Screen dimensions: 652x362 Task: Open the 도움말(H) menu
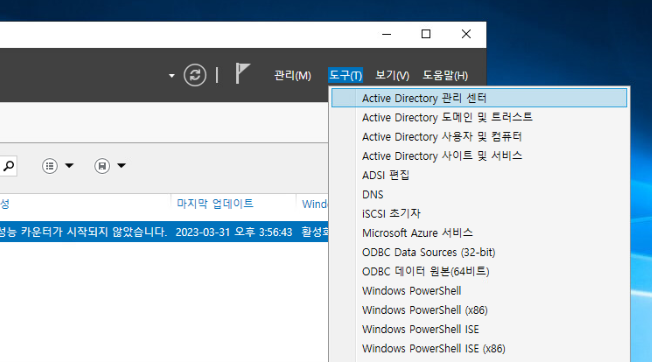[x=445, y=75]
